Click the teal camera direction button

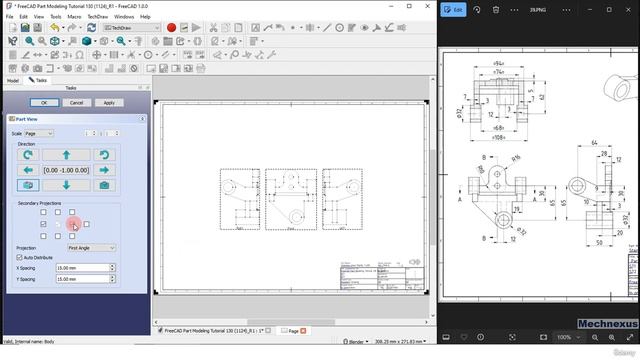click(x=104, y=185)
